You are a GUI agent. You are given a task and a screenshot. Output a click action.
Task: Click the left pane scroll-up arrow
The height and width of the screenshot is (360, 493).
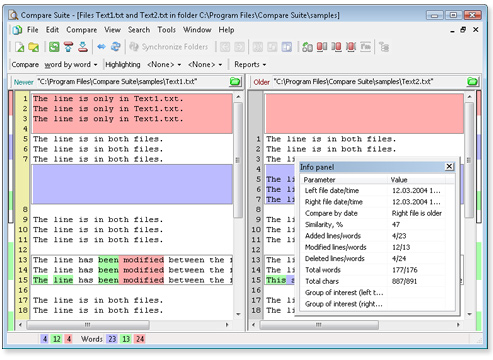pos(238,97)
